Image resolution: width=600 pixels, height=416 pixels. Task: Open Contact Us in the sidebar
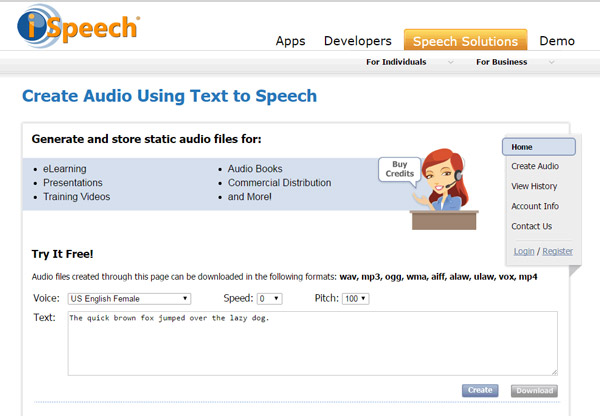click(532, 226)
